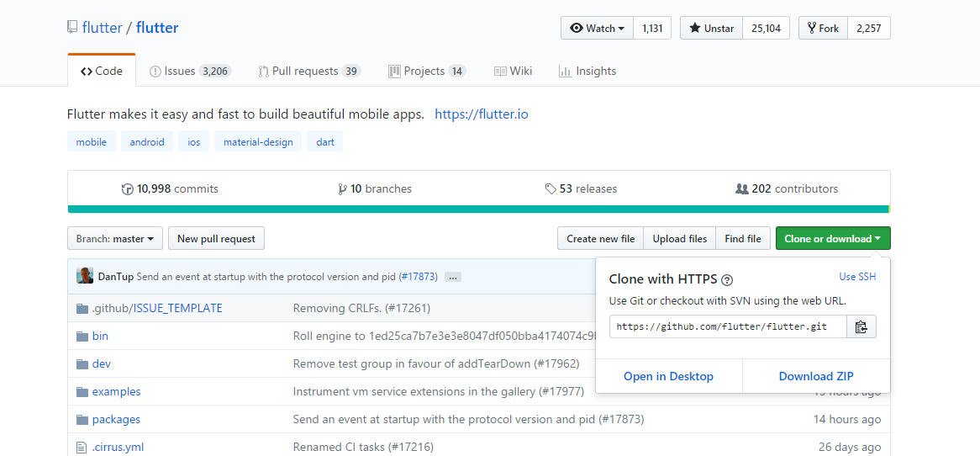Toggle the Clone or download dropdown

click(833, 238)
